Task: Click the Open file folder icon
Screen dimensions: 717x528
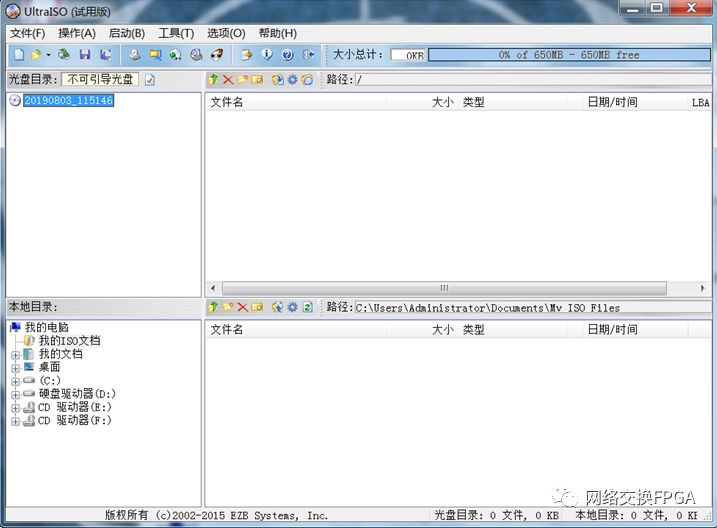Action: click(x=36, y=55)
